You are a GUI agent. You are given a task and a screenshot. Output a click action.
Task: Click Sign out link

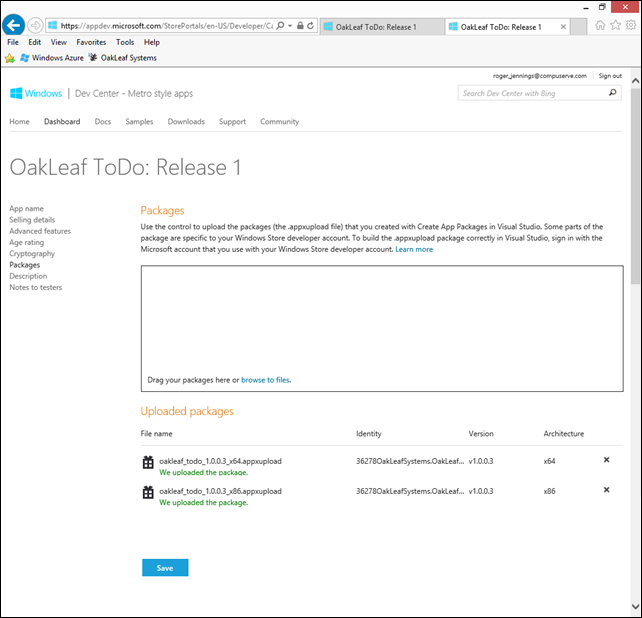[x=610, y=76]
